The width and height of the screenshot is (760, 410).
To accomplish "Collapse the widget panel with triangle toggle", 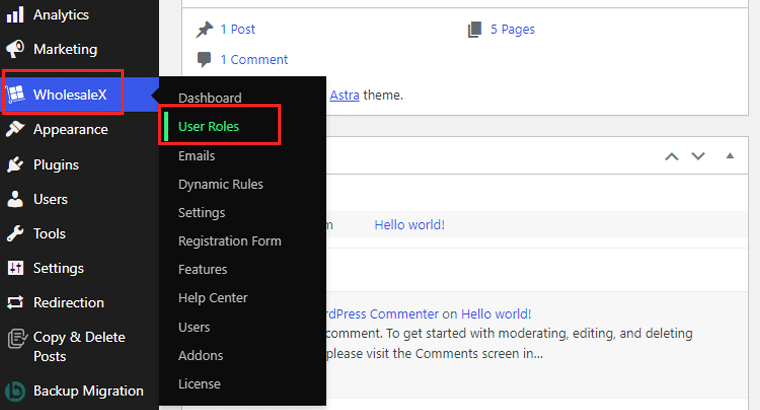I will pyautogui.click(x=730, y=156).
